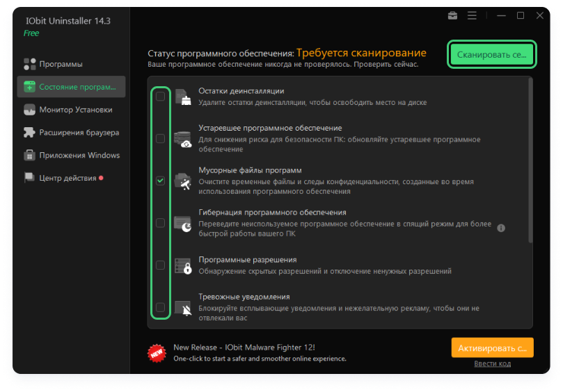Click the Расширения браузера puzzle icon
The height and width of the screenshot is (392, 563).
click(29, 132)
